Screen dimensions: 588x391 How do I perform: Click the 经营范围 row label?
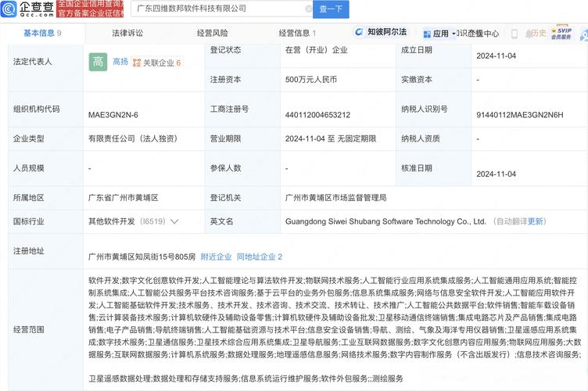(x=29, y=329)
